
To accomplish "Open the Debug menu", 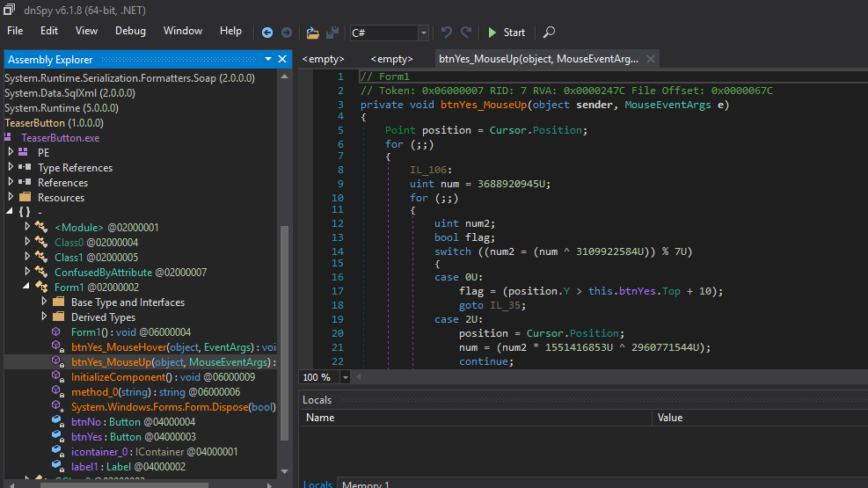I will pyautogui.click(x=130, y=31).
